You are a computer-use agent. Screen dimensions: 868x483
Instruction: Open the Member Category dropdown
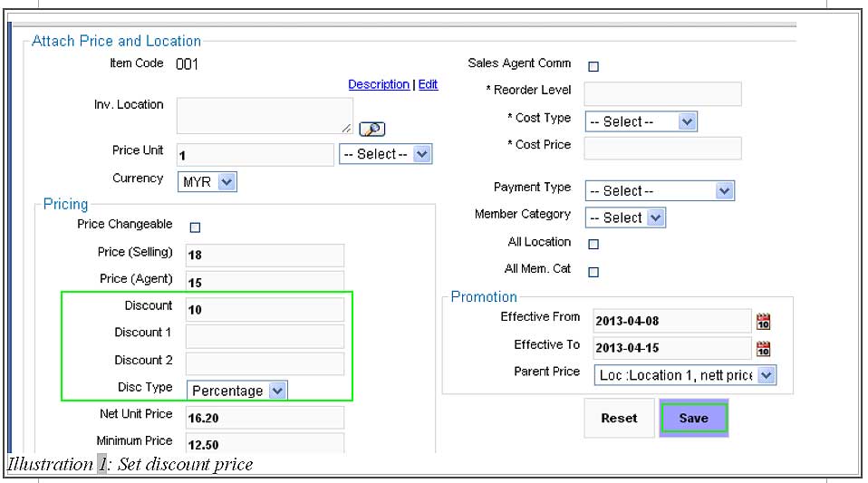[625, 217]
